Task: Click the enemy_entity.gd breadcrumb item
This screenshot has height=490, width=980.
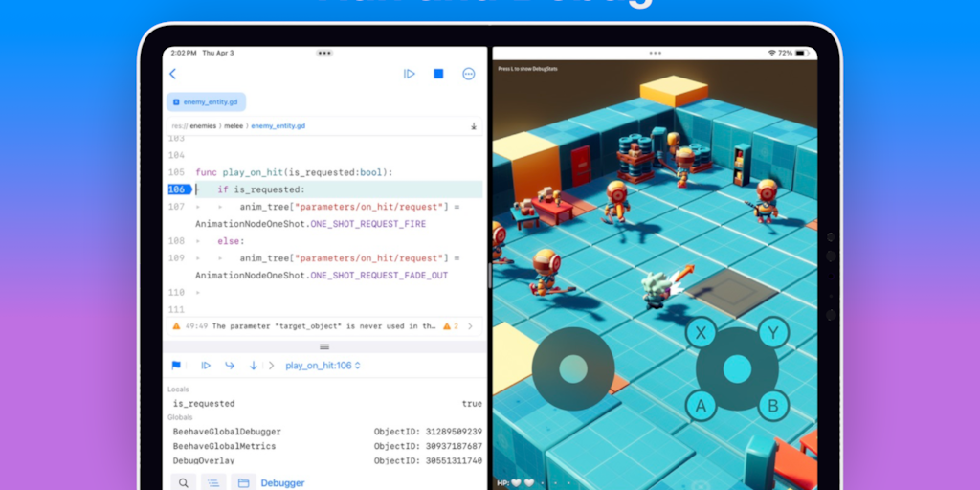Action: [x=278, y=125]
